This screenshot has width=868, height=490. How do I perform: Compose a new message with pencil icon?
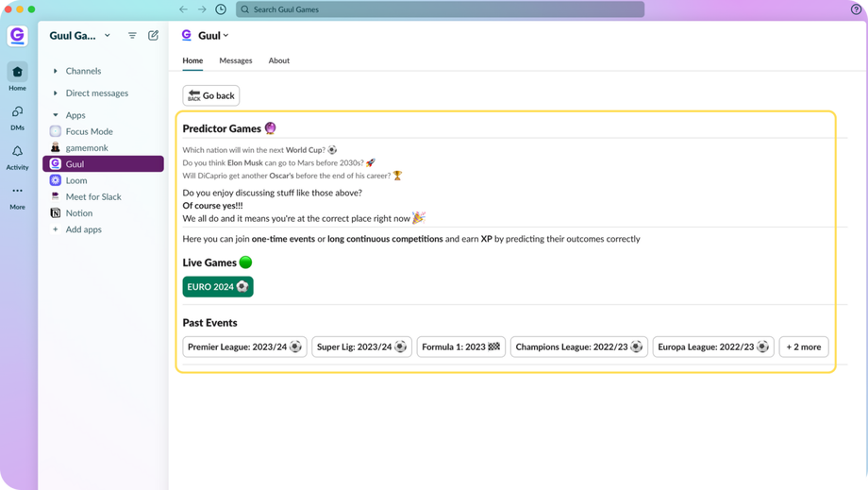154,36
